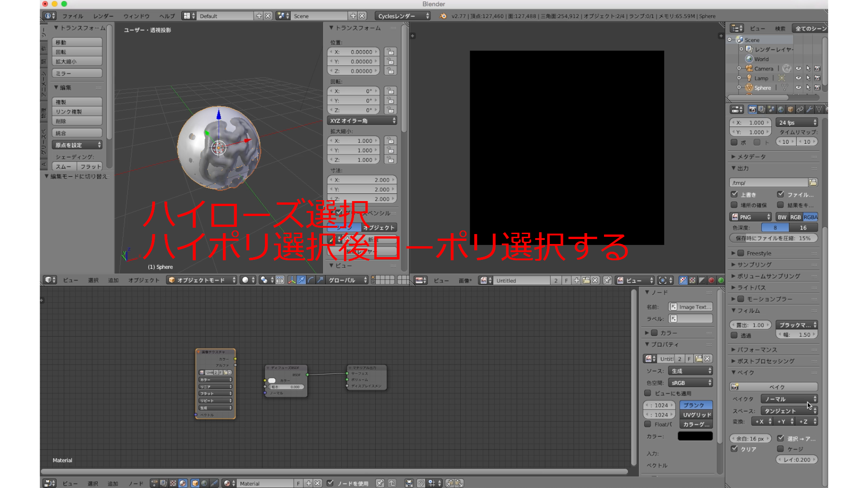Open the ウィンドウ menu

click(137, 16)
